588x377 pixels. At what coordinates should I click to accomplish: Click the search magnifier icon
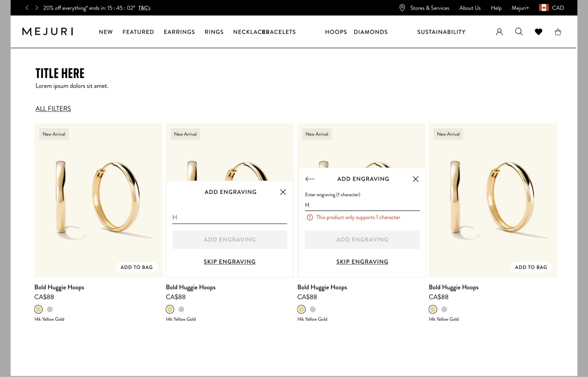pyautogui.click(x=519, y=32)
